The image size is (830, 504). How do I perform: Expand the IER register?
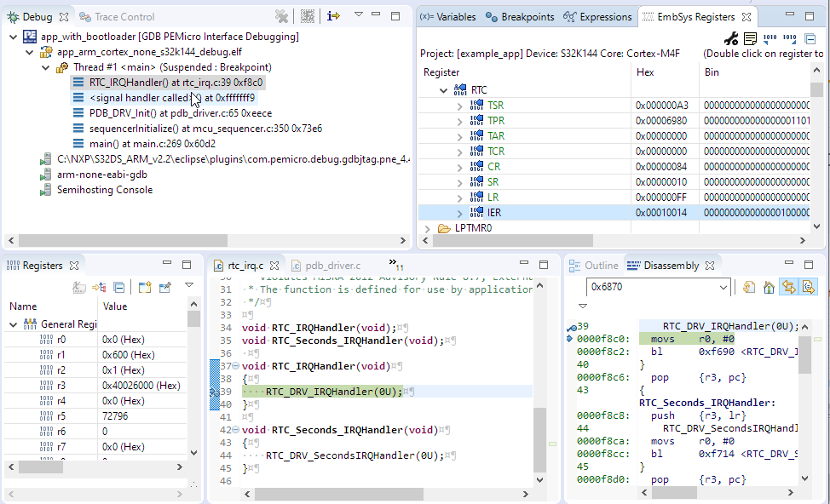(459, 213)
